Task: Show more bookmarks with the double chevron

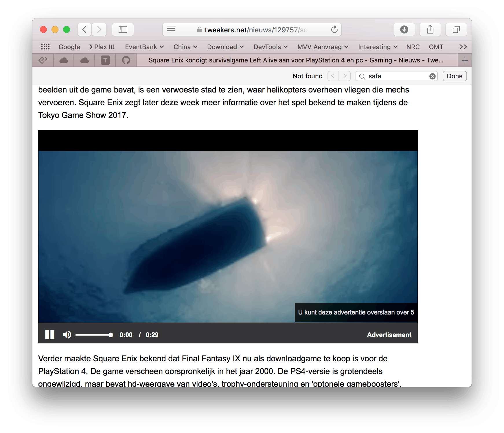Action: coord(463,47)
